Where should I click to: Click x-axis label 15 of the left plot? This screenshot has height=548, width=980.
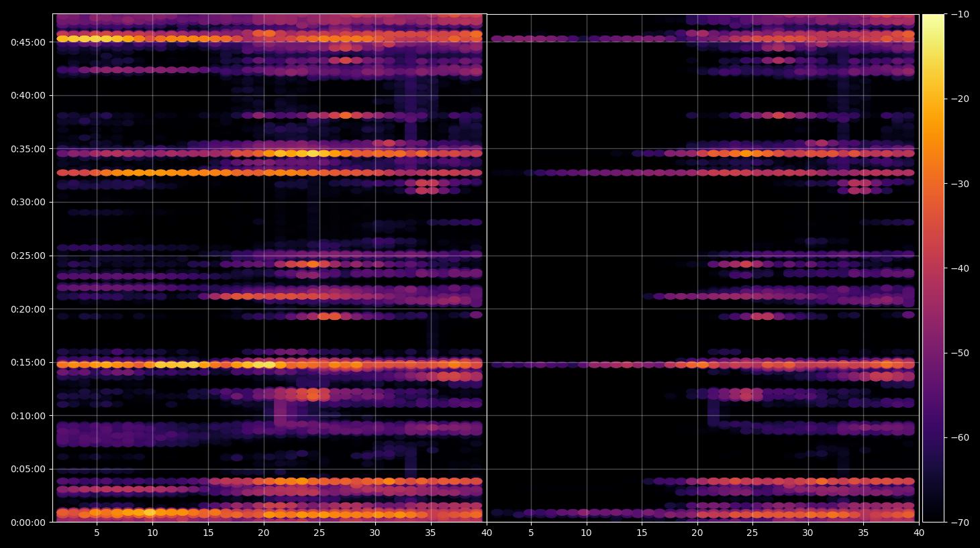[x=208, y=533]
